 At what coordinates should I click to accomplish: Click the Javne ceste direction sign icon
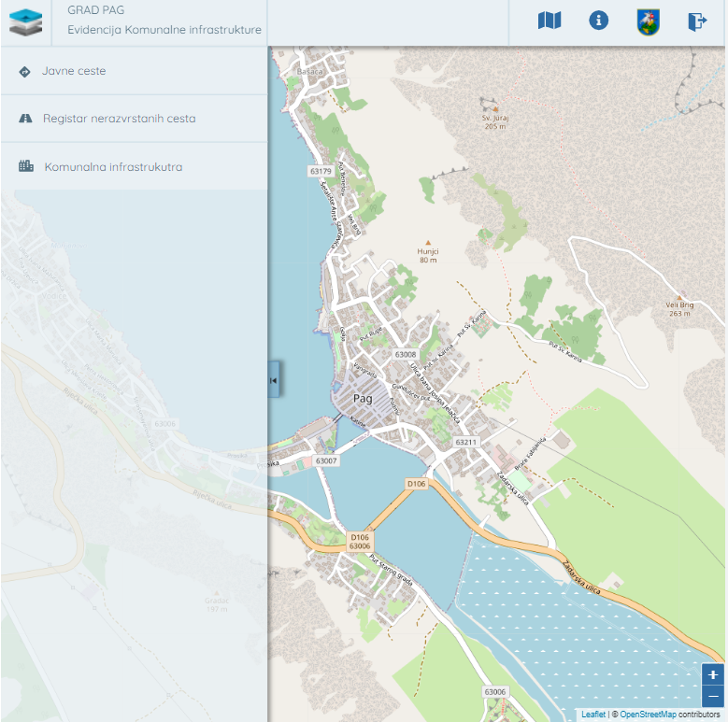click(x=24, y=72)
